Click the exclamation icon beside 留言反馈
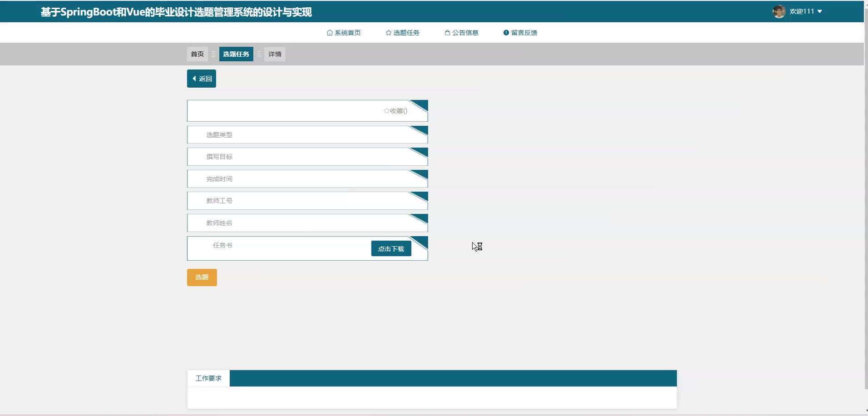Image resolution: width=868 pixels, height=416 pixels. tap(506, 33)
